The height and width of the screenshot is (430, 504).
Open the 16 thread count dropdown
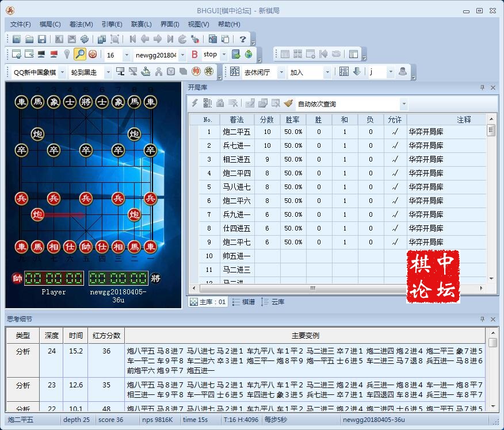(127, 55)
